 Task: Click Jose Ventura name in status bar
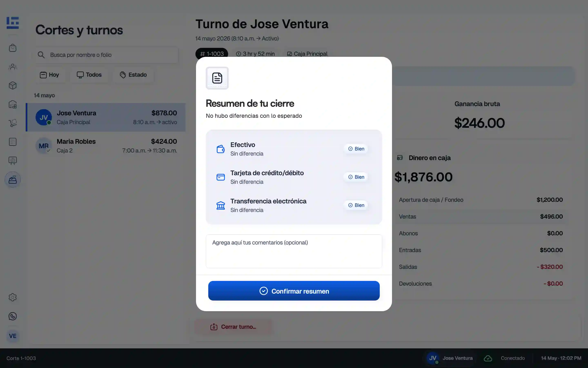pyautogui.click(x=458, y=358)
